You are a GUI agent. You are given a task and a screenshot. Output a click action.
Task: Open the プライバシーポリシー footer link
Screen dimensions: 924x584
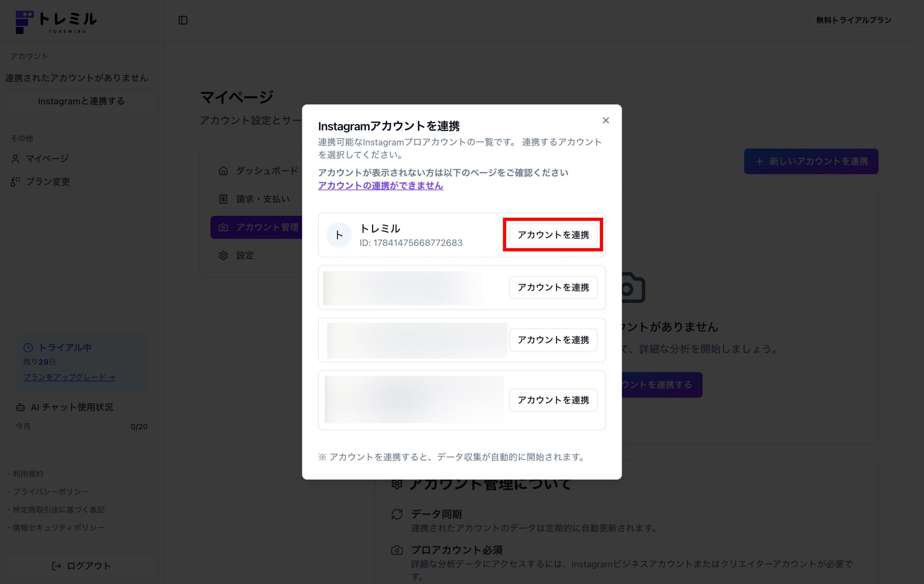tap(51, 492)
